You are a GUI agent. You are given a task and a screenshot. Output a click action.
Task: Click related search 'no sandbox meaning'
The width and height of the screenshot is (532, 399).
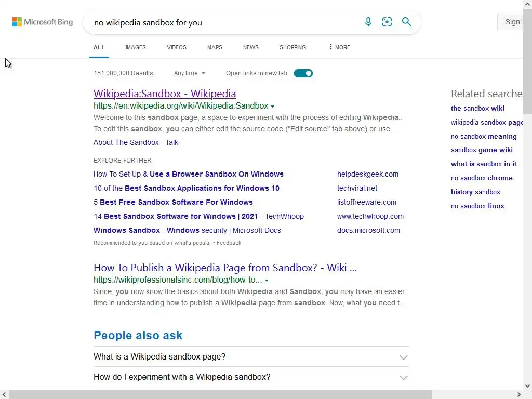coord(484,137)
